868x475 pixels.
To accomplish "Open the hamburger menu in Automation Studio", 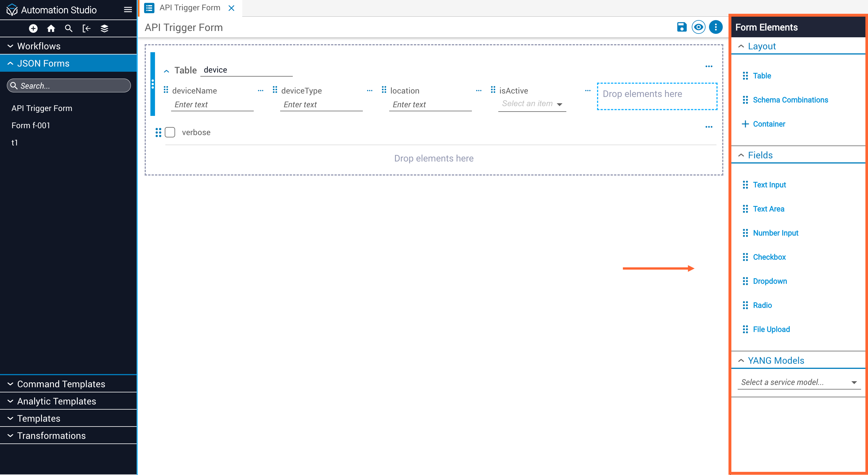I will [128, 10].
